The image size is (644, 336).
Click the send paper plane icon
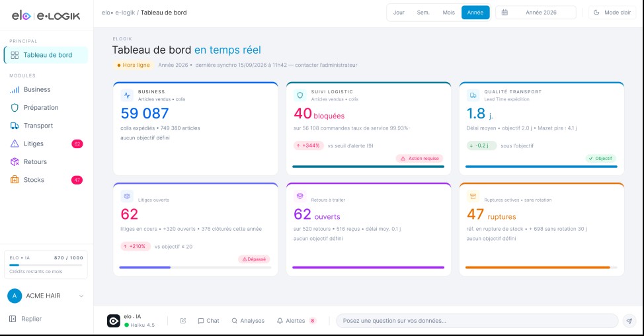click(629, 321)
